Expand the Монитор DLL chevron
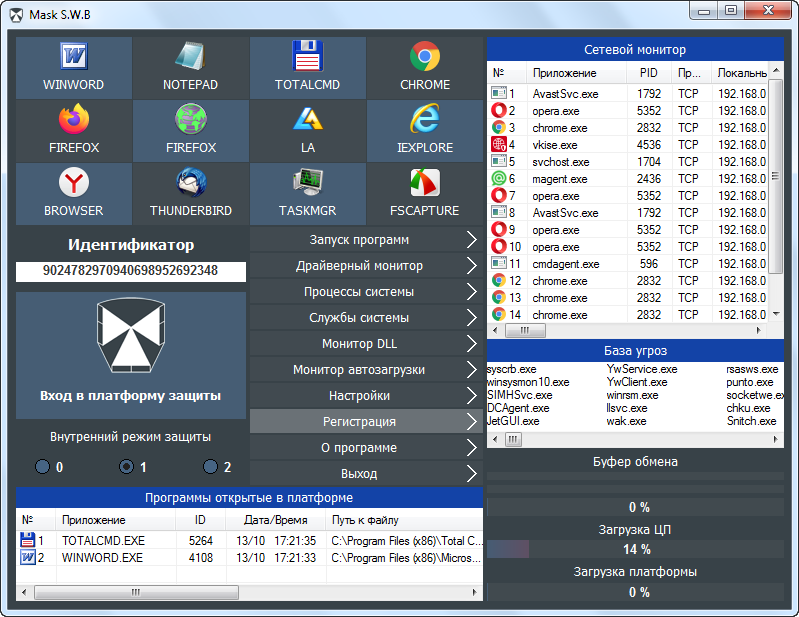 (x=471, y=344)
